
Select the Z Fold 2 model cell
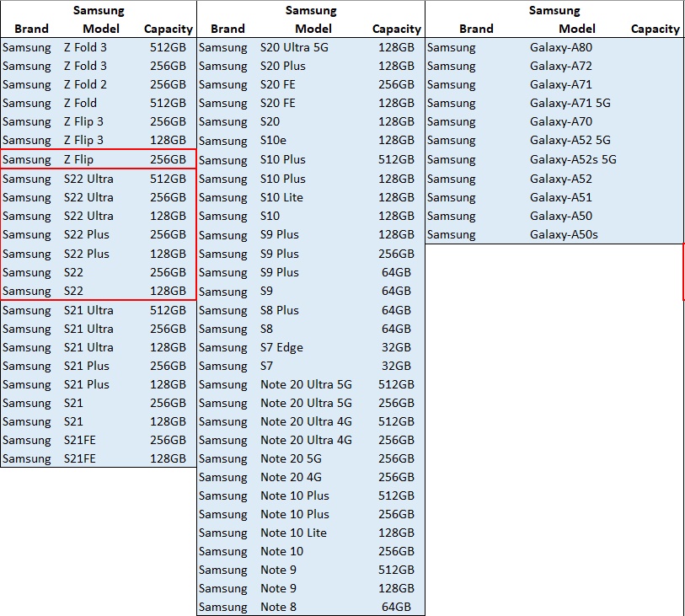click(85, 84)
